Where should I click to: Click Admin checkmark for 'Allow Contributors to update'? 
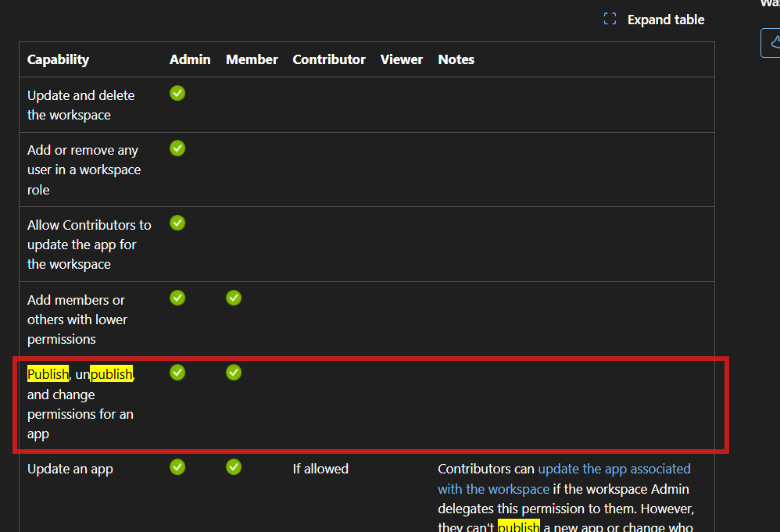point(177,223)
